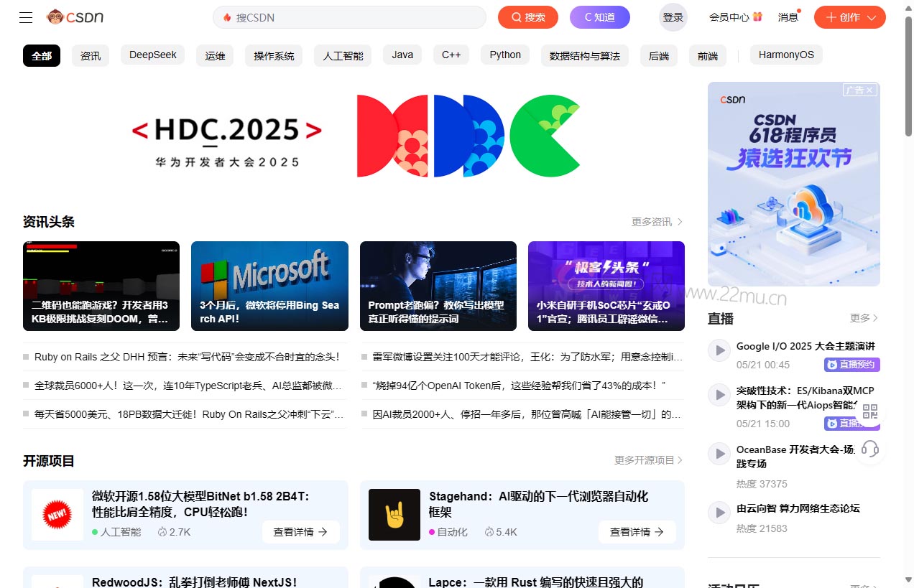This screenshot has width=914, height=588.
Task: Select the Python category tab
Action: pyautogui.click(x=505, y=55)
